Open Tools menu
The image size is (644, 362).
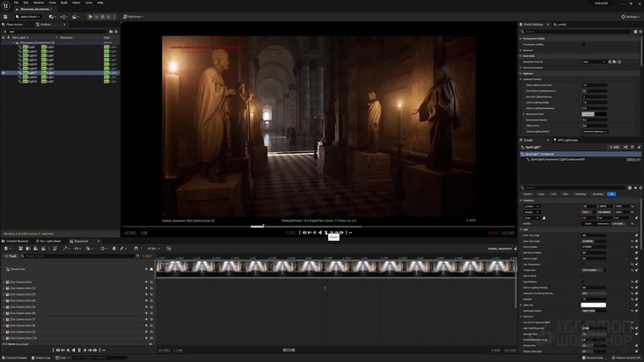click(52, 3)
